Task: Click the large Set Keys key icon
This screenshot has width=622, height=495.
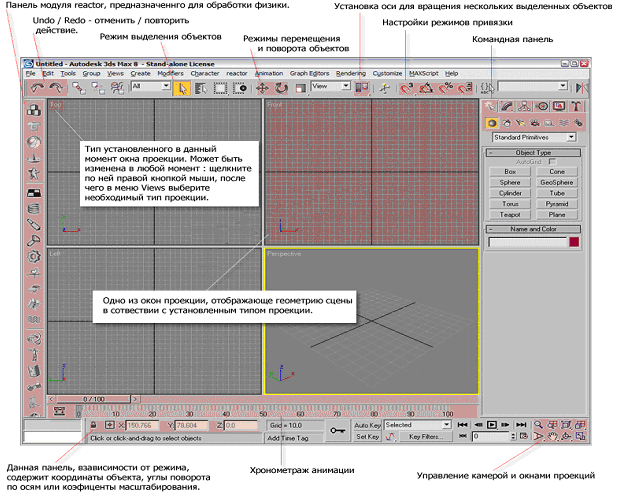Action: tap(337, 431)
